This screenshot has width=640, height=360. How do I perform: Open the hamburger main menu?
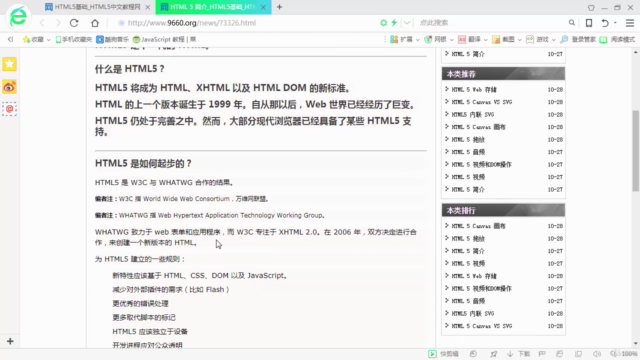tap(630, 23)
